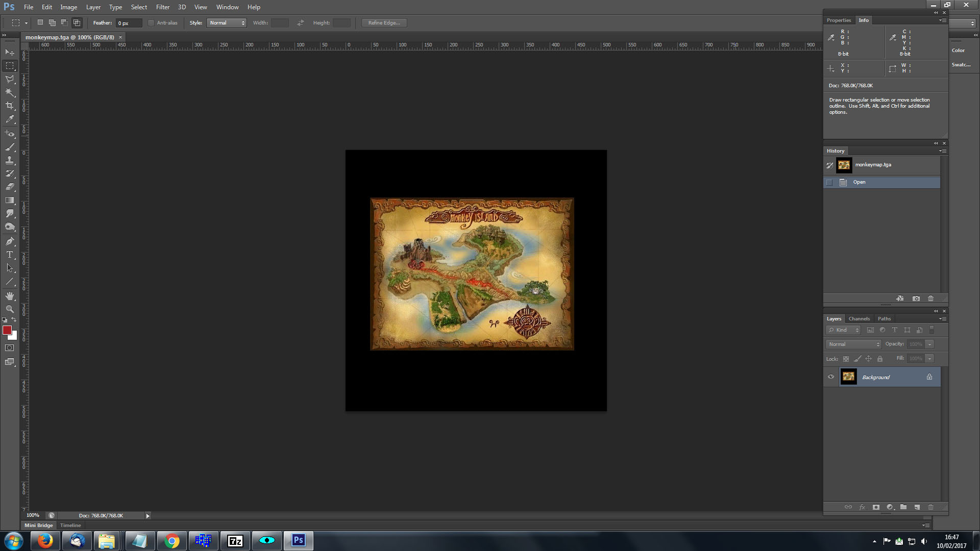Select the Lasso tool
980x551 pixels.
click(x=10, y=79)
